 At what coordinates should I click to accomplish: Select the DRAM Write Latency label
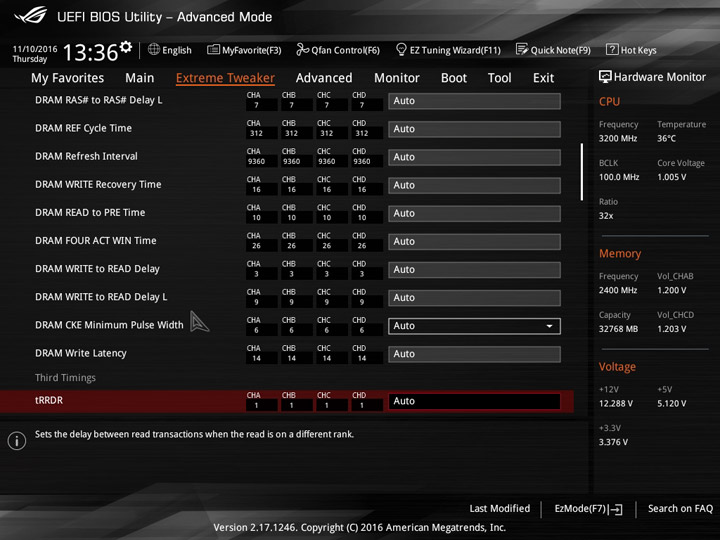(80, 353)
